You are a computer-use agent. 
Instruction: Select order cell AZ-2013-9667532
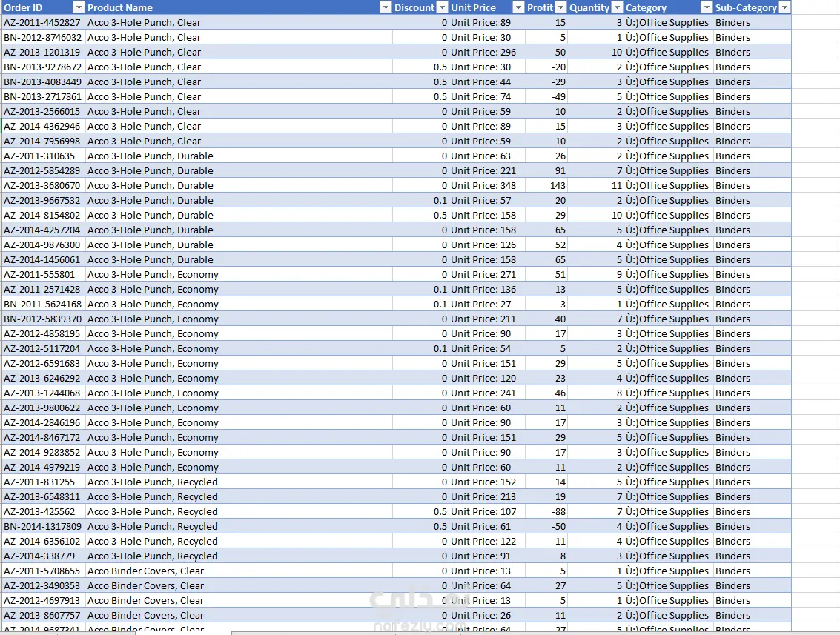click(x=43, y=200)
